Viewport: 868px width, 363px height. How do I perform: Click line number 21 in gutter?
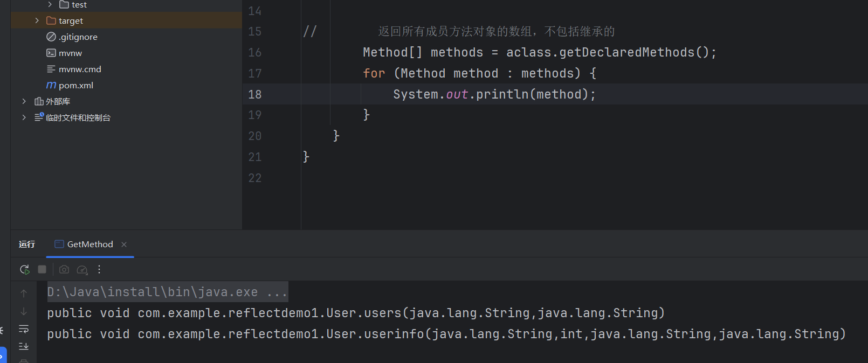click(255, 157)
